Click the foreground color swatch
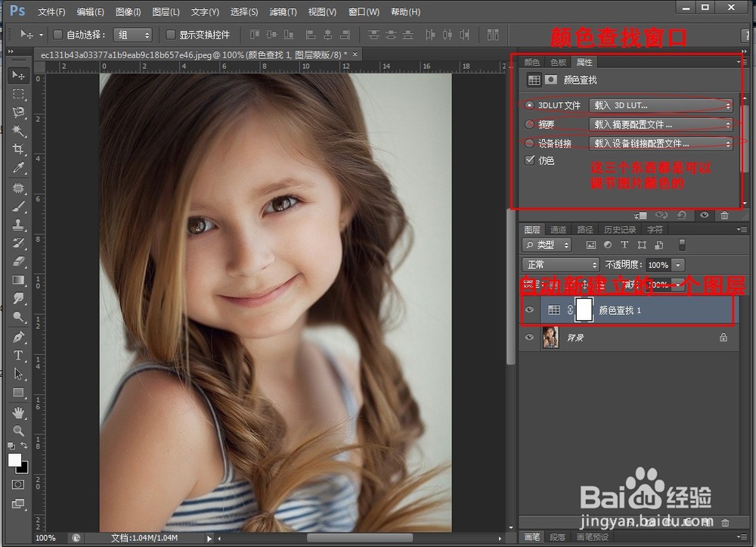 (x=15, y=460)
